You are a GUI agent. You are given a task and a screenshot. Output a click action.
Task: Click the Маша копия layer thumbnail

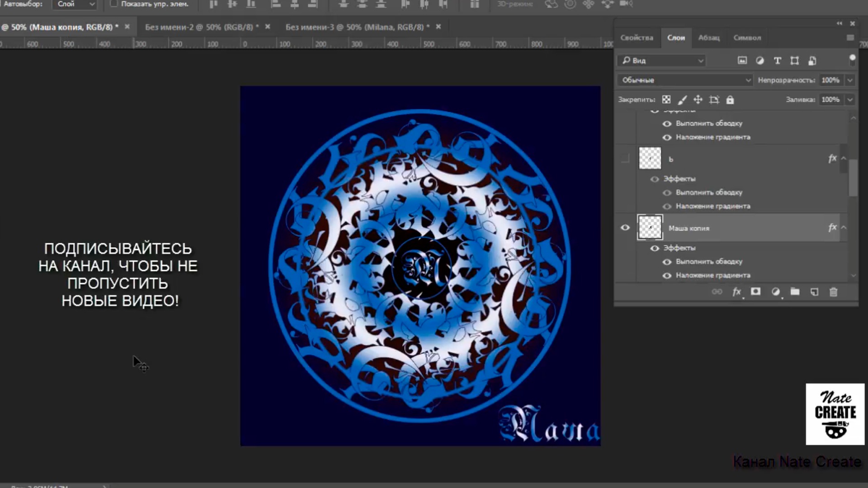(650, 228)
